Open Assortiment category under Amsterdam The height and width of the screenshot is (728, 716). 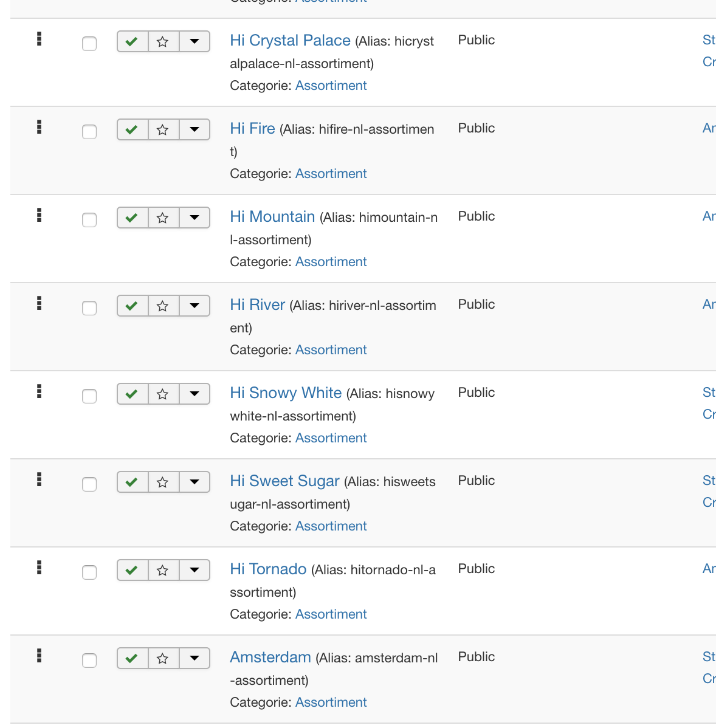331,702
